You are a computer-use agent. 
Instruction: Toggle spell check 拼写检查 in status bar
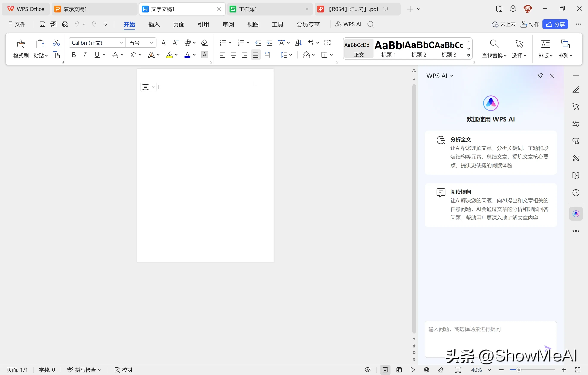tap(83, 369)
